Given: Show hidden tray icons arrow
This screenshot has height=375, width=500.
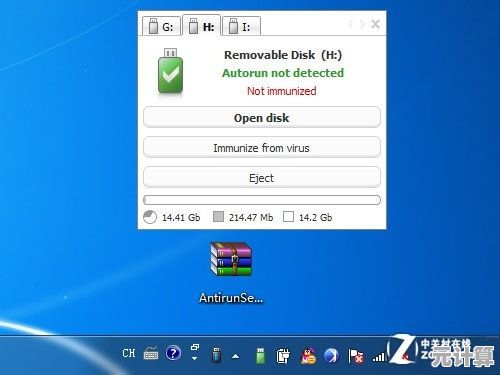Looking at the screenshot, I should [236, 356].
